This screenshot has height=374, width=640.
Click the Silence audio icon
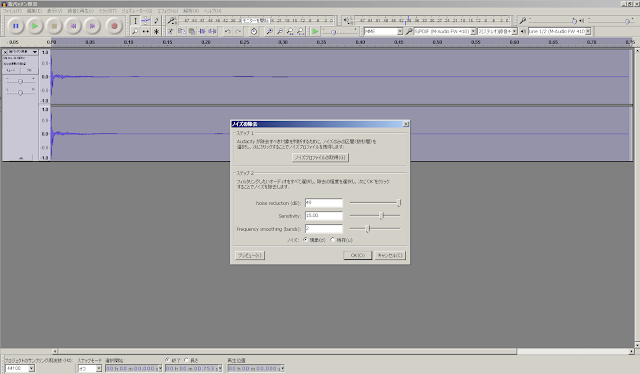point(212,31)
